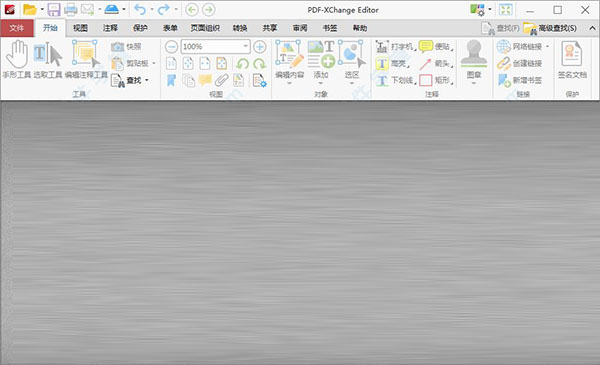Expand the Edit Content (编辑内容) dropdown
The image size is (600, 365).
click(x=290, y=83)
